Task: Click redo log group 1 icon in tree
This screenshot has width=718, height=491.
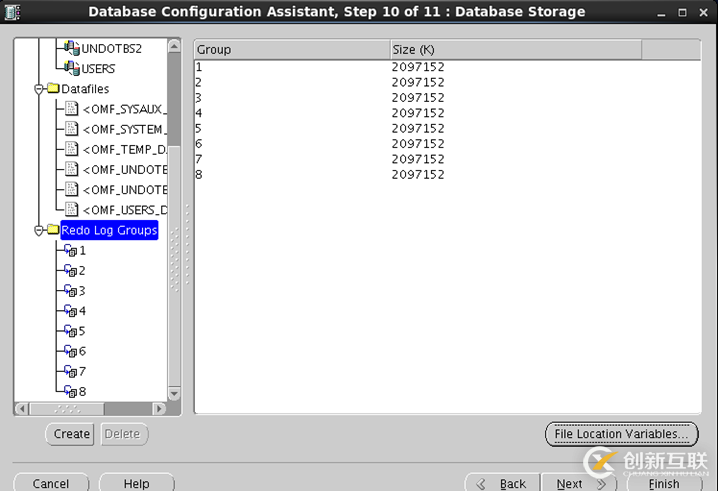Action: tap(71, 250)
